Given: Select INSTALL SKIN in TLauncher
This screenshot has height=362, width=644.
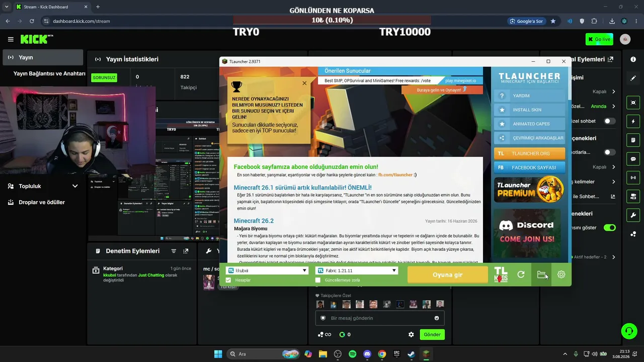Looking at the screenshot, I should 529,110.
